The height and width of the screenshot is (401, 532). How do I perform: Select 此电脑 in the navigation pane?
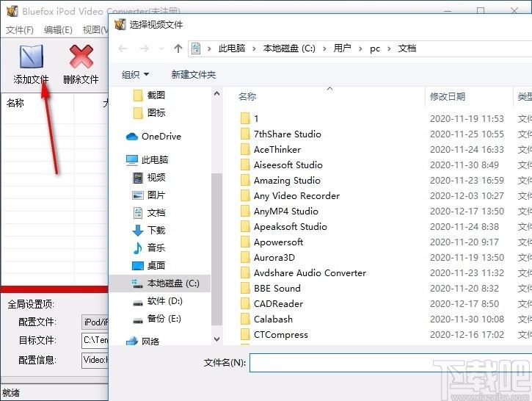click(147, 159)
